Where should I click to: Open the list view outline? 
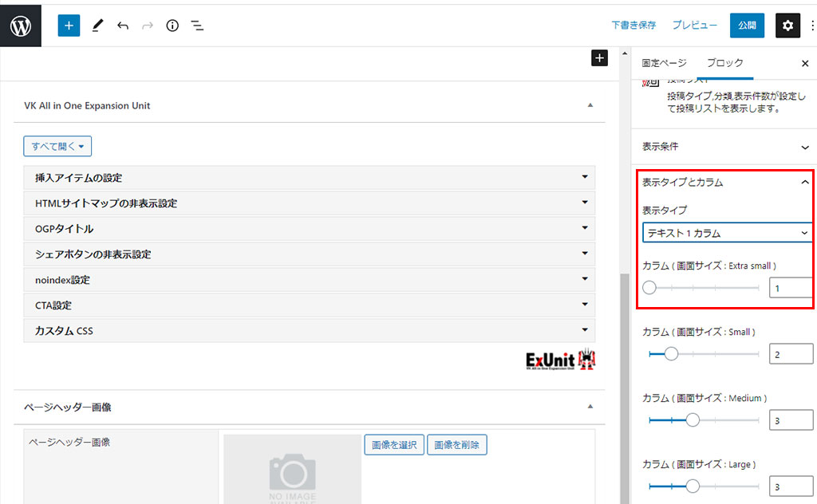point(197,26)
